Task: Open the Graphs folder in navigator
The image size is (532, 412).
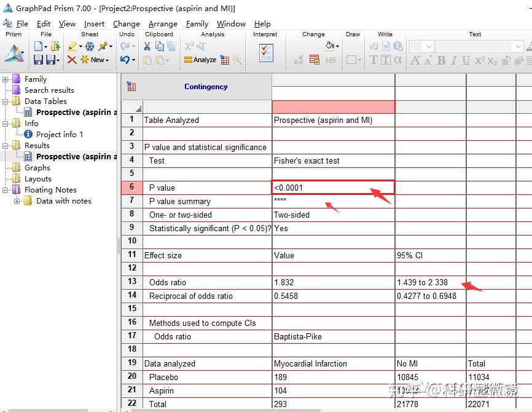Action: pyautogui.click(x=37, y=168)
